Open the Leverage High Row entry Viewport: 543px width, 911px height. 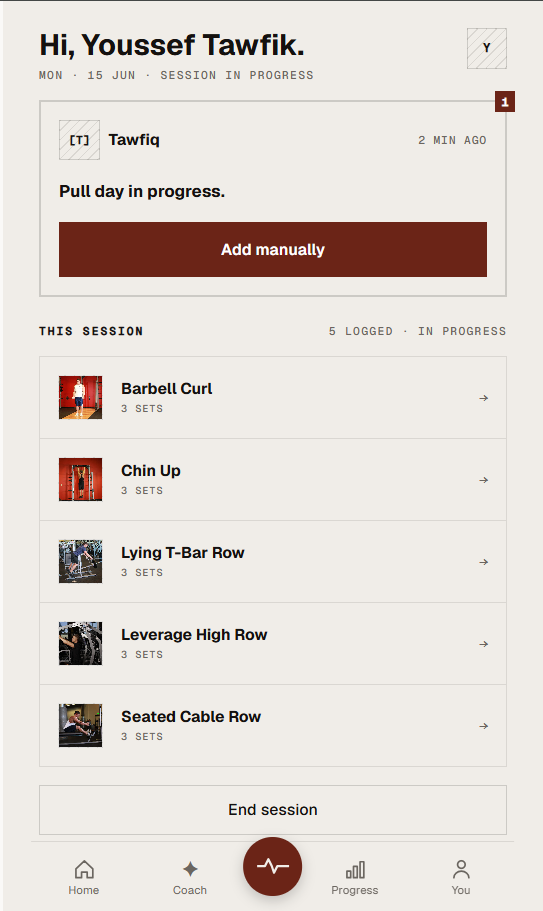(x=273, y=644)
